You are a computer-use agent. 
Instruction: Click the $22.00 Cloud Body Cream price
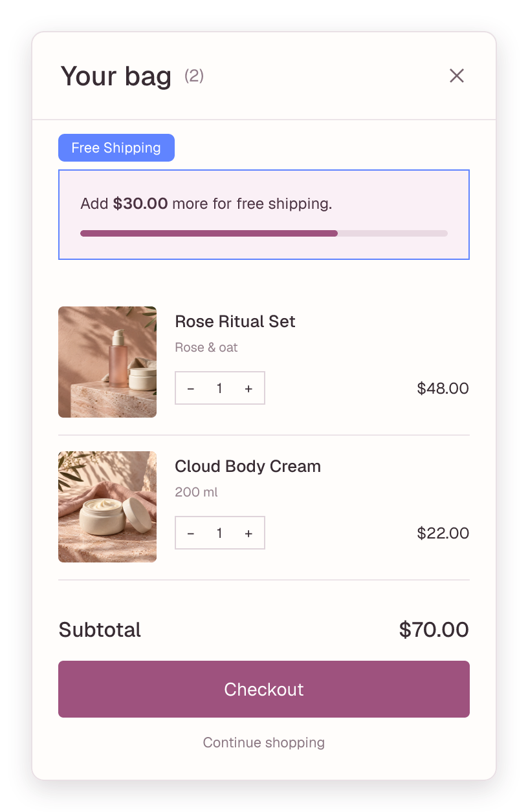pyautogui.click(x=443, y=533)
